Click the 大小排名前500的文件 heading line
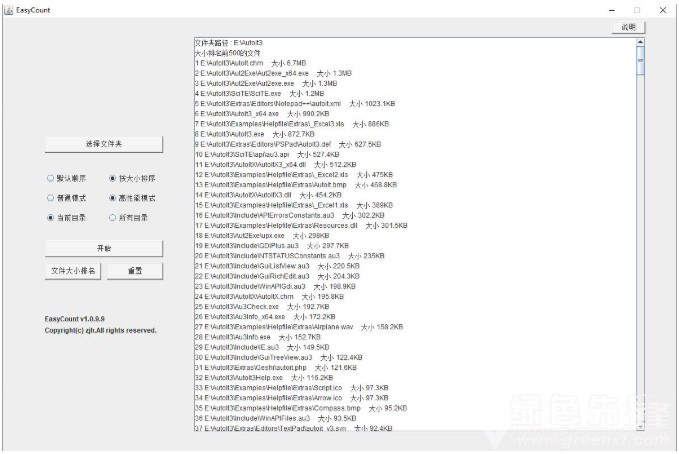This screenshot has height=454, width=679. [x=228, y=53]
